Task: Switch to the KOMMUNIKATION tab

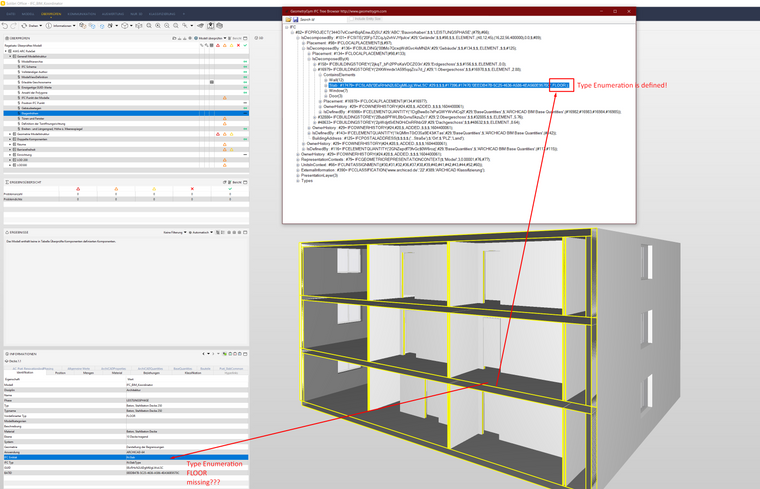Action: coord(81,14)
